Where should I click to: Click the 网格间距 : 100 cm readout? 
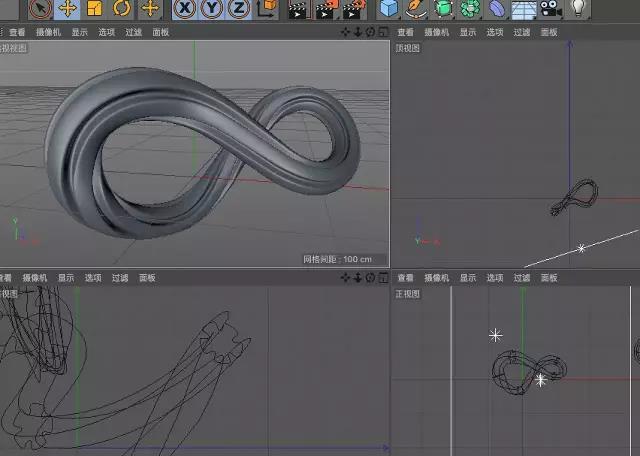pyautogui.click(x=338, y=259)
